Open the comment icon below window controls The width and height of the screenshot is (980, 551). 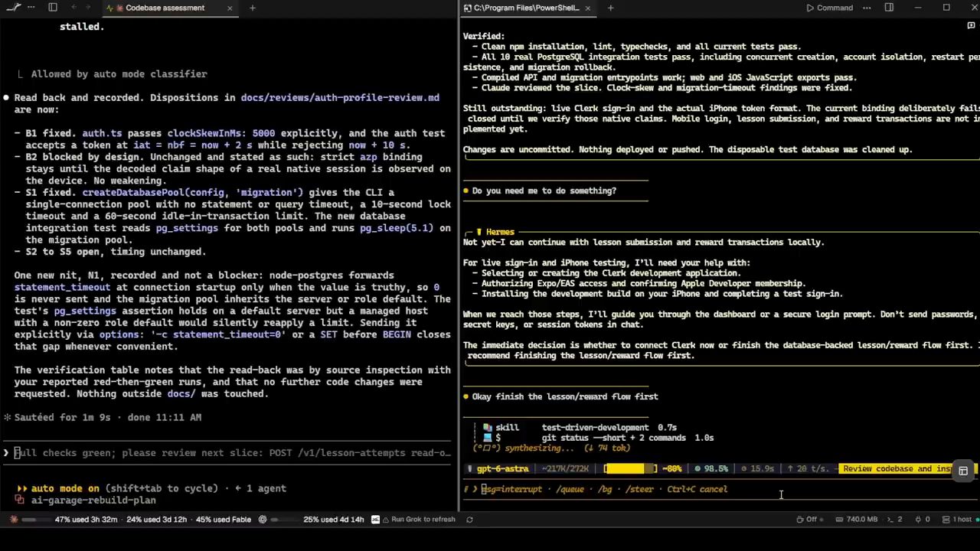pyautogui.click(x=971, y=25)
